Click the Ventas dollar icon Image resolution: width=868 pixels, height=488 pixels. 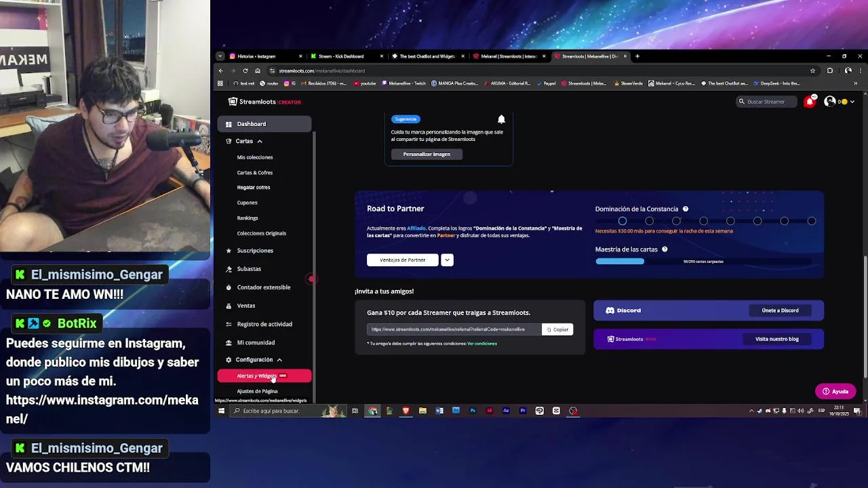(229, 306)
